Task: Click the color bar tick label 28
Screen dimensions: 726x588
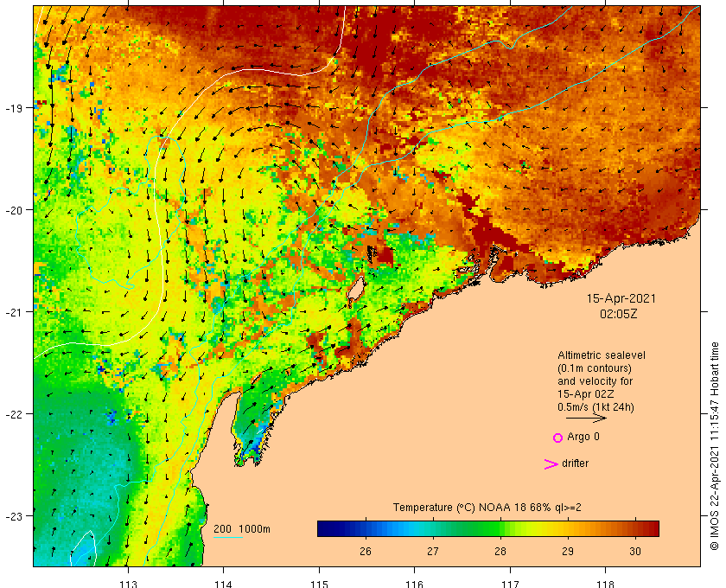Action: point(500,552)
